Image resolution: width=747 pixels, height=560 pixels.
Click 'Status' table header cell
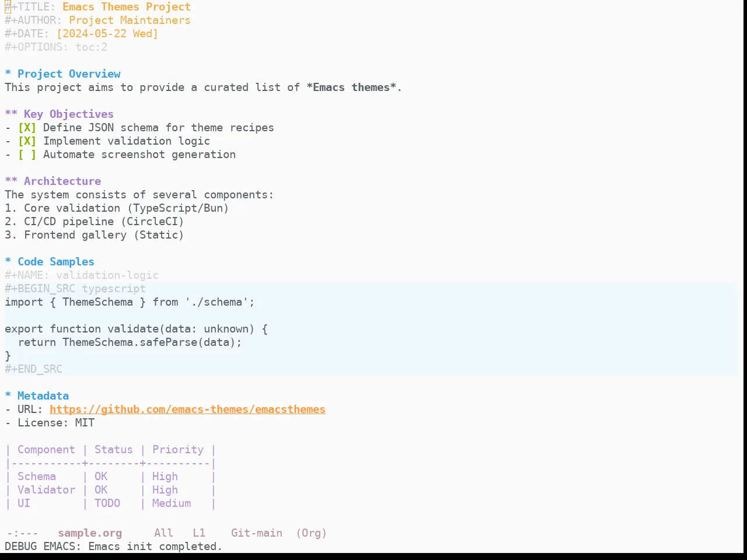[x=114, y=450]
